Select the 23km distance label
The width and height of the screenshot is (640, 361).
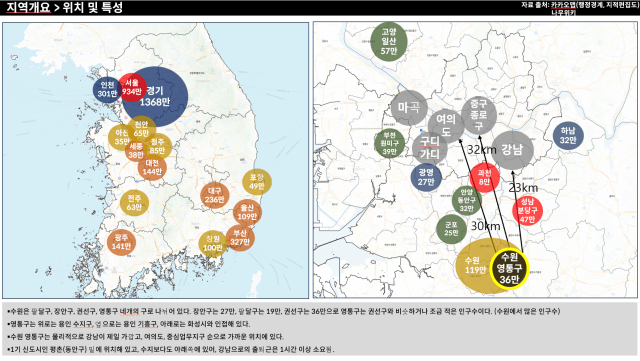523,188
